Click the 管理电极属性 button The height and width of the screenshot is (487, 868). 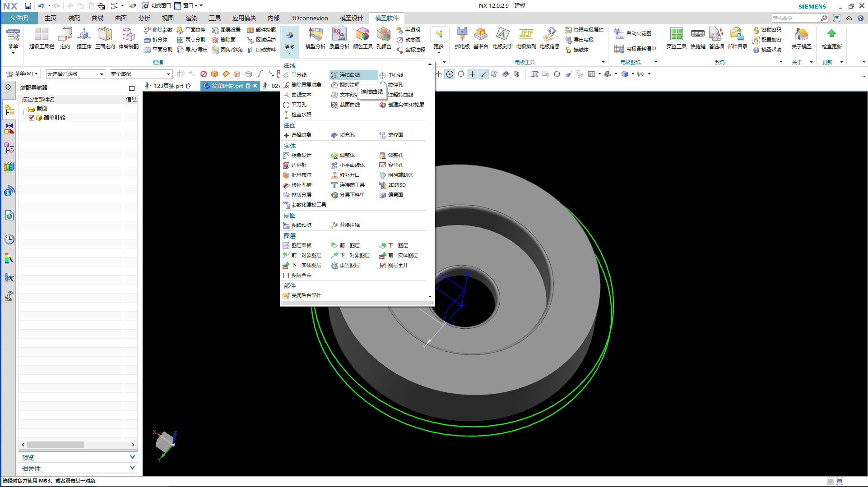click(x=584, y=30)
